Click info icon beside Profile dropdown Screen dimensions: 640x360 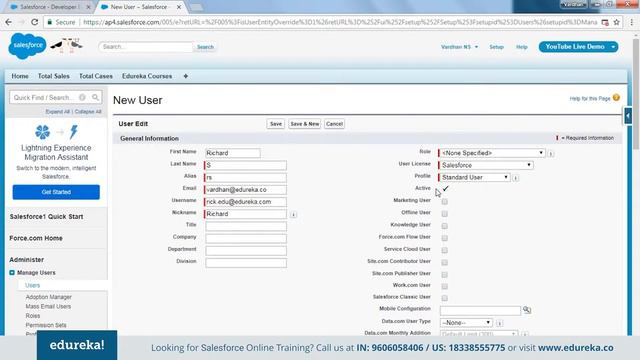pyautogui.click(x=516, y=178)
